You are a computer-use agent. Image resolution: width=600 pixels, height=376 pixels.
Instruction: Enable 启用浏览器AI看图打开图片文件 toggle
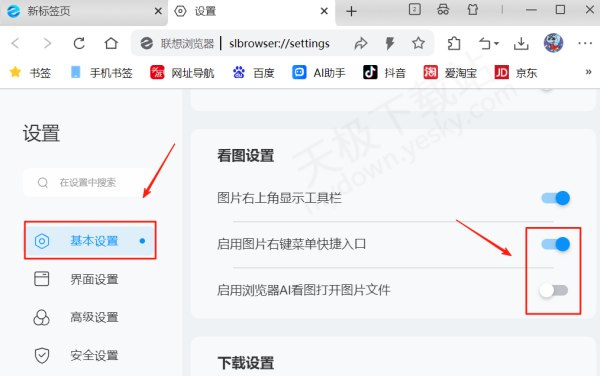(554, 290)
